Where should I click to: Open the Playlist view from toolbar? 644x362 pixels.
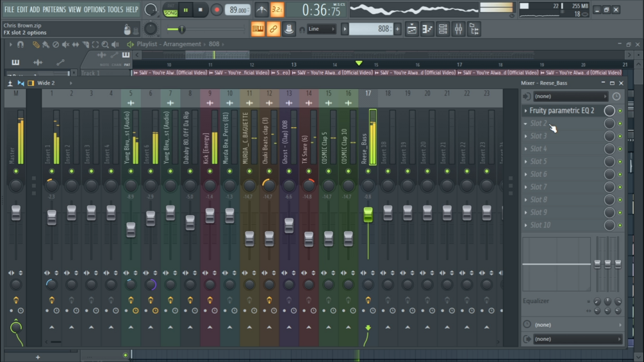tap(411, 29)
